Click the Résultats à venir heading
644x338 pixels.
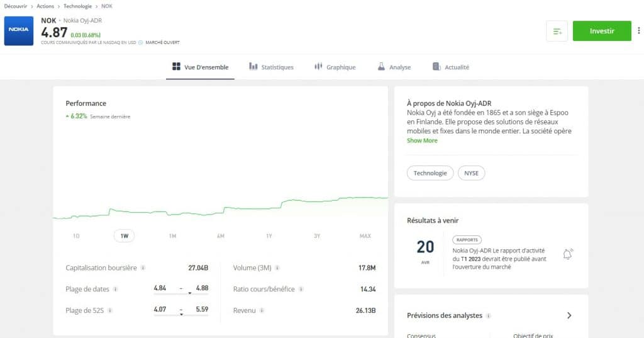tap(433, 220)
